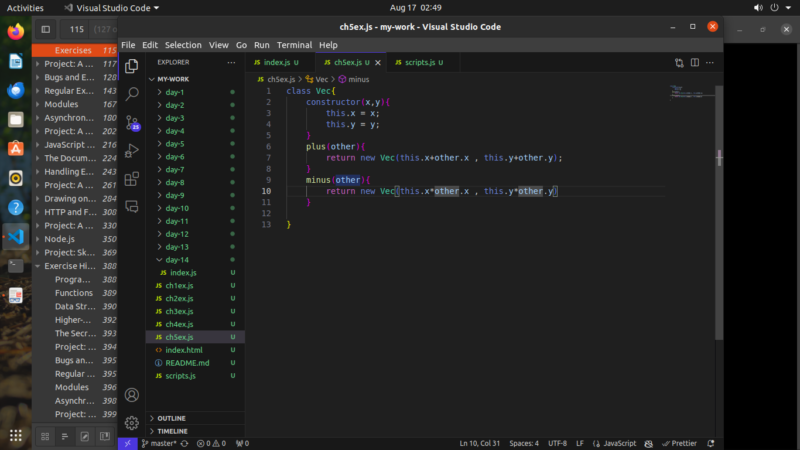Change the JavaScript language mode
Screen dimensions: 800x450
point(620,443)
